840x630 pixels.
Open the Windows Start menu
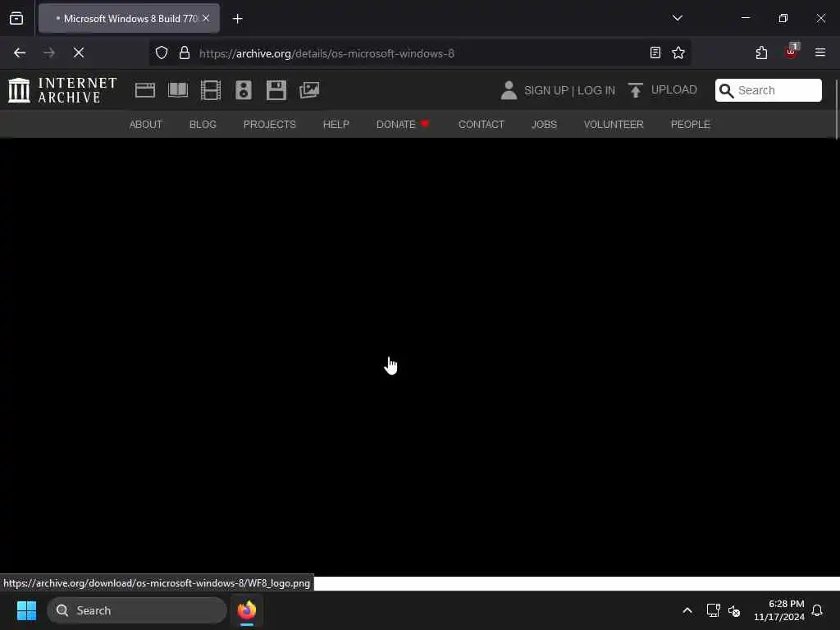tap(26, 610)
